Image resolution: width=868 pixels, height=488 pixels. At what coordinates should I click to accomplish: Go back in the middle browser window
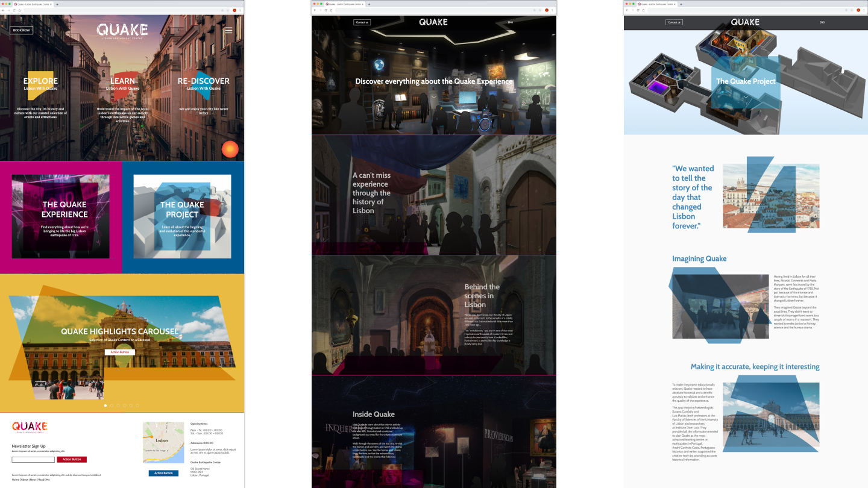click(x=314, y=10)
